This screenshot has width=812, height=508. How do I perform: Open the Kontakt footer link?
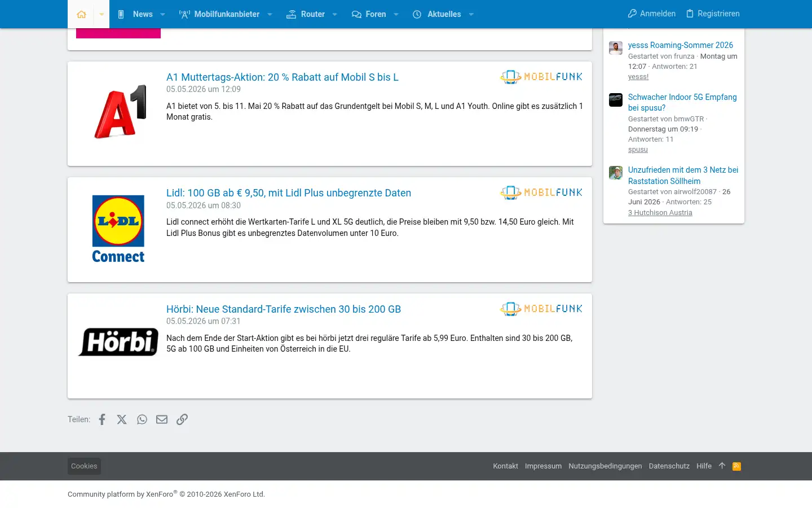pos(505,466)
